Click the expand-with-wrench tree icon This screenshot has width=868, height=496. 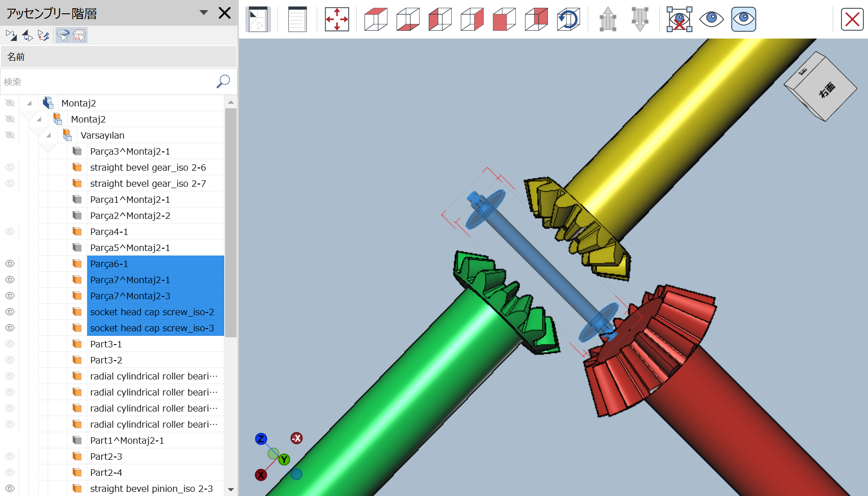(44, 35)
